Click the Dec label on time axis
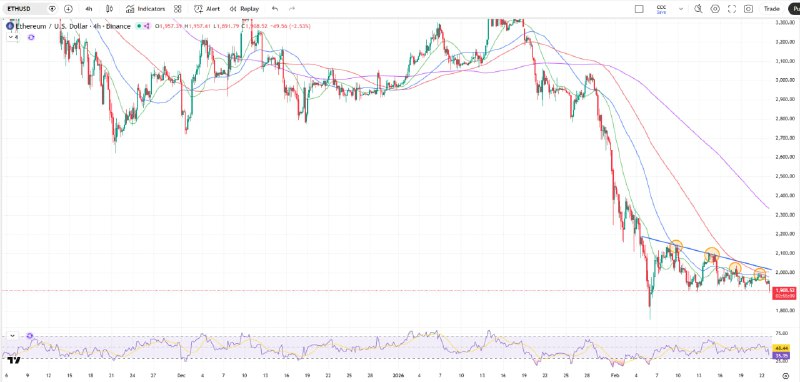The width and height of the screenshot is (800, 382). [x=181, y=375]
